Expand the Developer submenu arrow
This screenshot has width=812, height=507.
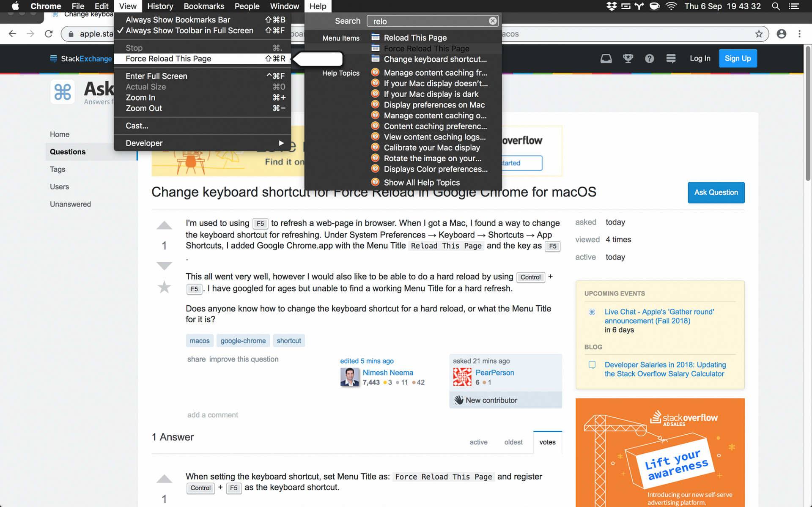point(281,143)
